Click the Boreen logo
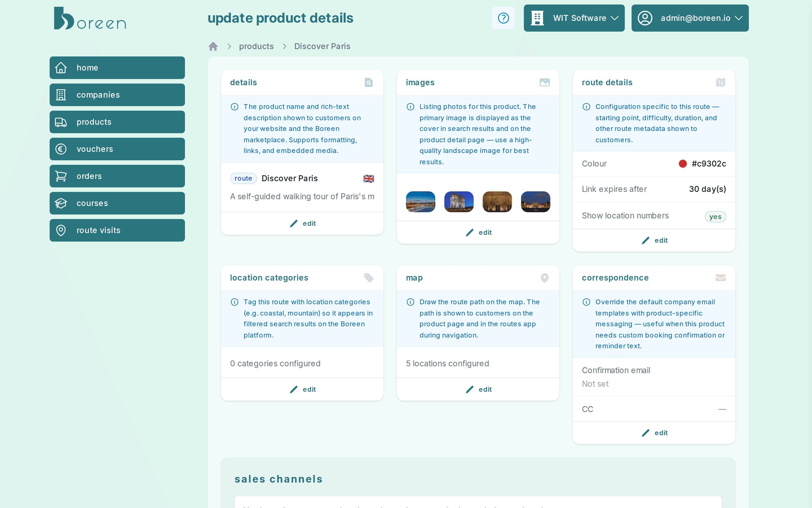The width and height of the screenshot is (812, 508). (90, 18)
